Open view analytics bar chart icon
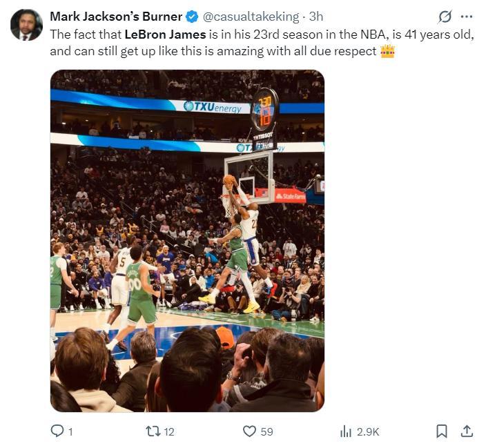Screen dimensions: 486x448 coord(346,431)
